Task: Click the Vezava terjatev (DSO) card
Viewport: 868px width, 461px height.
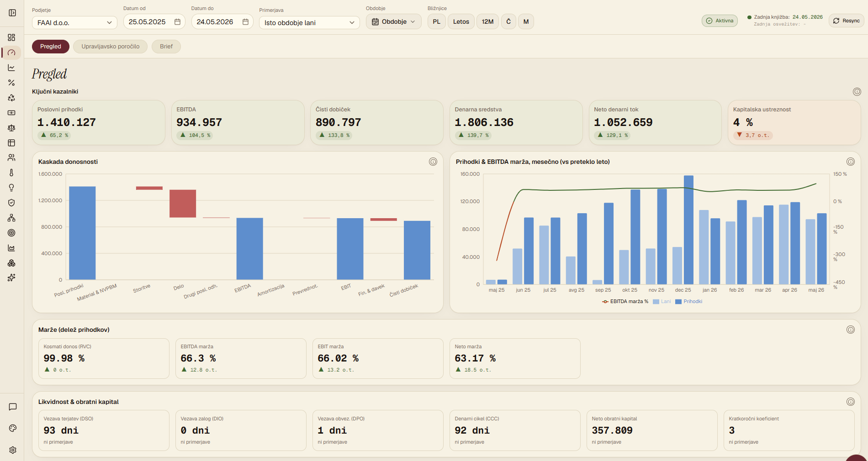Action: point(104,430)
